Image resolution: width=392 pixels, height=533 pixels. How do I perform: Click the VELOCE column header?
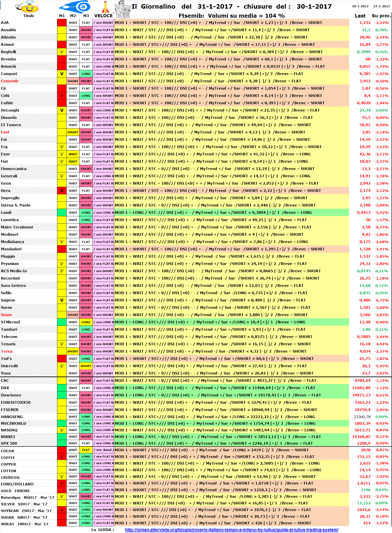(x=104, y=16)
